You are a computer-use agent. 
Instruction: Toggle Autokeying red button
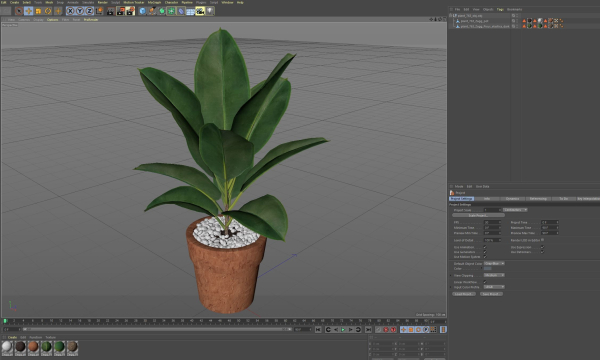click(393, 329)
